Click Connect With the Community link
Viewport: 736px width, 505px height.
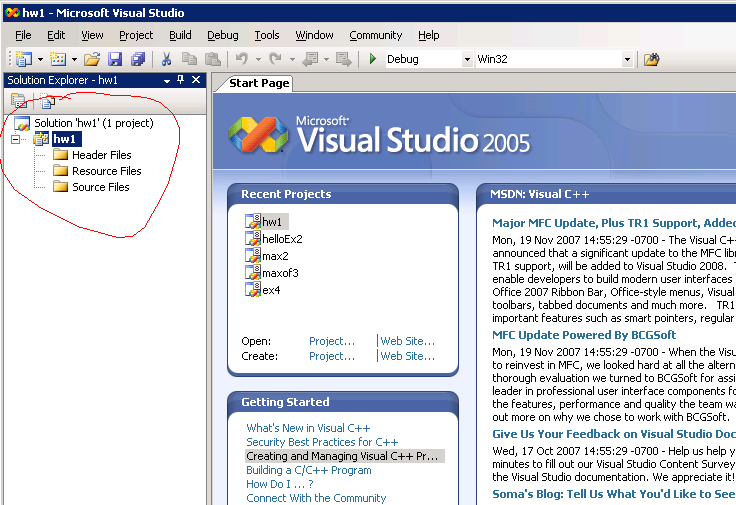pos(316,498)
